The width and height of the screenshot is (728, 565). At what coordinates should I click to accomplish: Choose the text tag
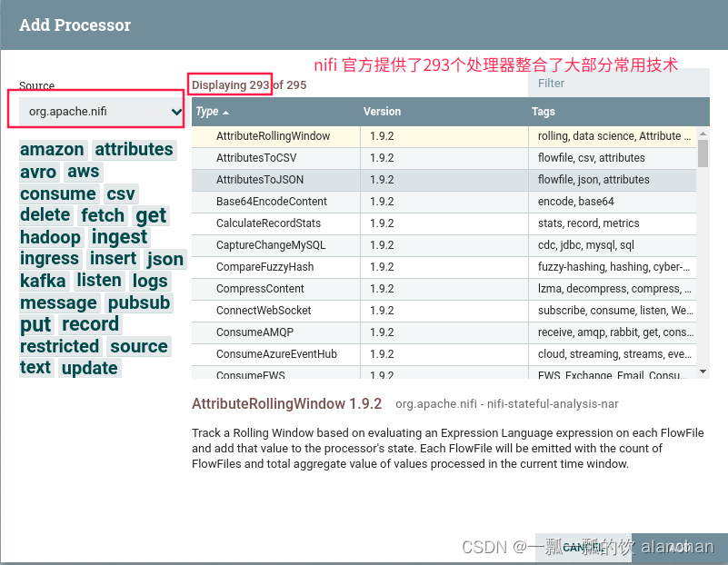[35, 367]
